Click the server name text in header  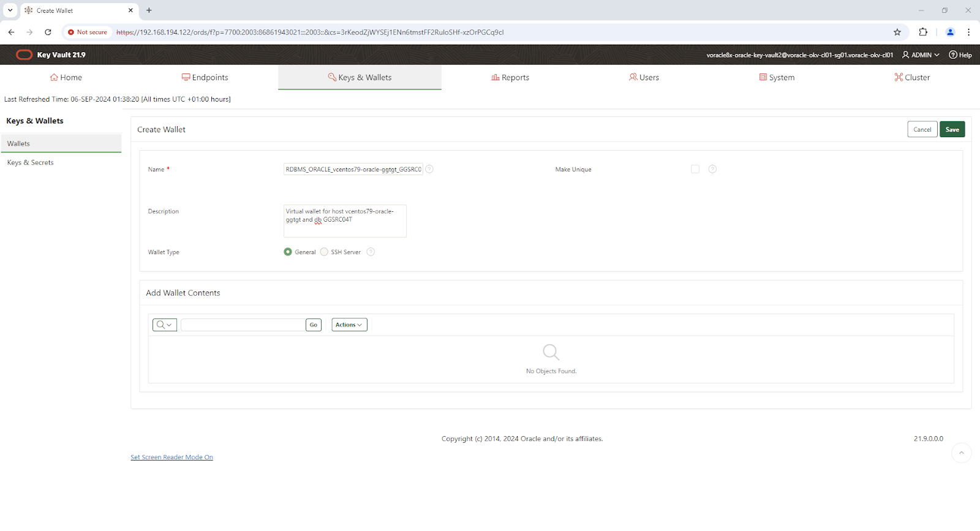pos(799,55)
